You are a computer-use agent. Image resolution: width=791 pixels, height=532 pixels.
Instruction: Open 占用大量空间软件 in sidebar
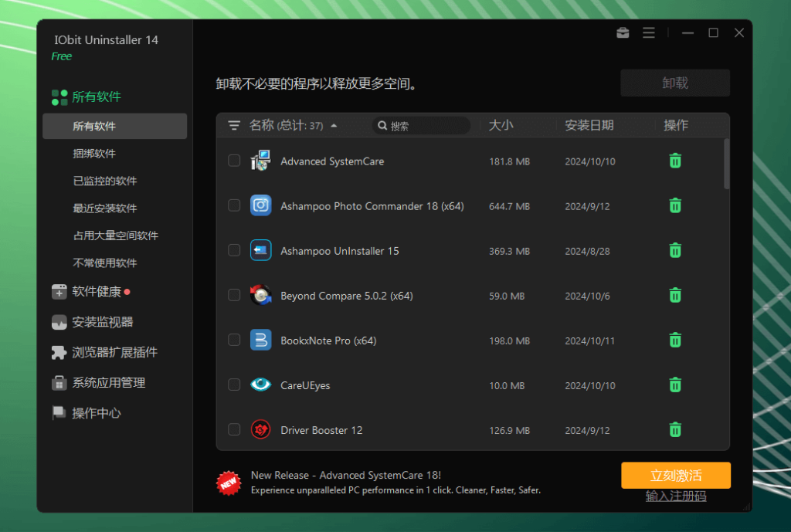(116, 236)
